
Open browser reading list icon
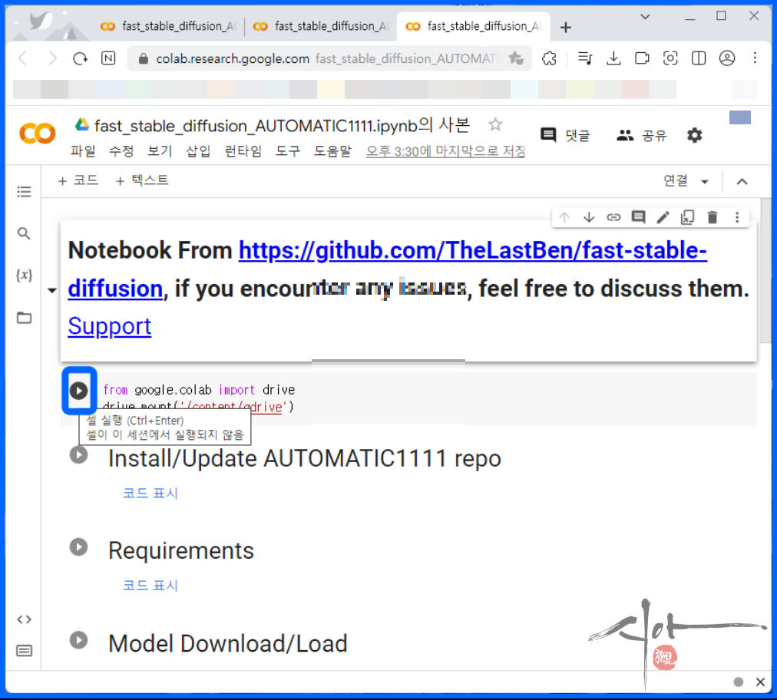click(585, 58)
